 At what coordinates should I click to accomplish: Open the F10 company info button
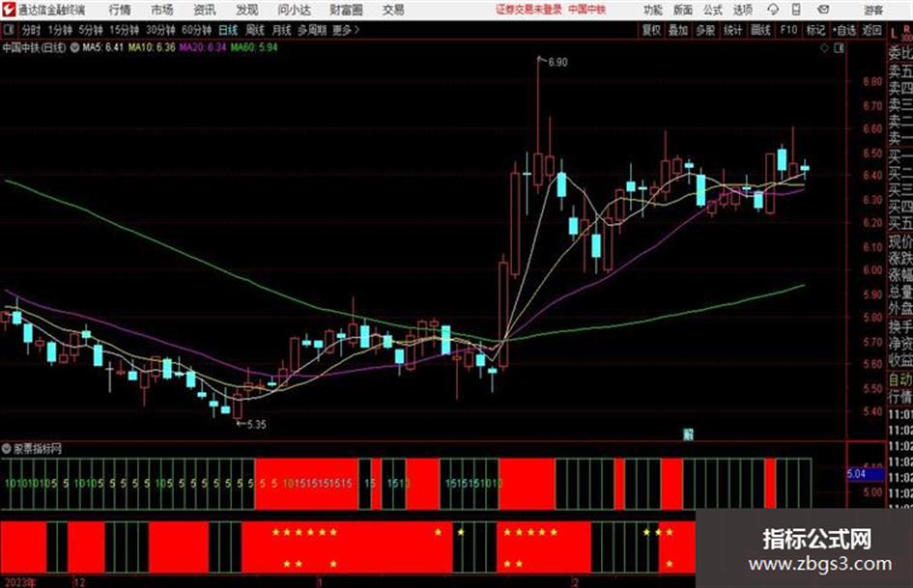coord(788,30)
